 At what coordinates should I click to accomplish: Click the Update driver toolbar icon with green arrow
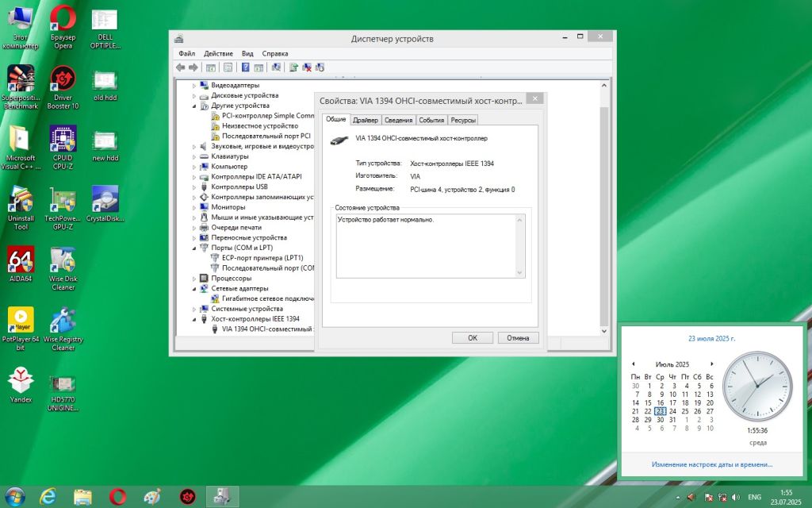click(293, 67)
